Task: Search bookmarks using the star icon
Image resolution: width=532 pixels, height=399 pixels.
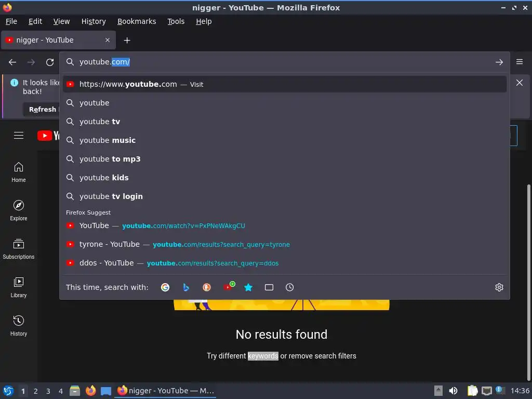Action: pos(248,287)
